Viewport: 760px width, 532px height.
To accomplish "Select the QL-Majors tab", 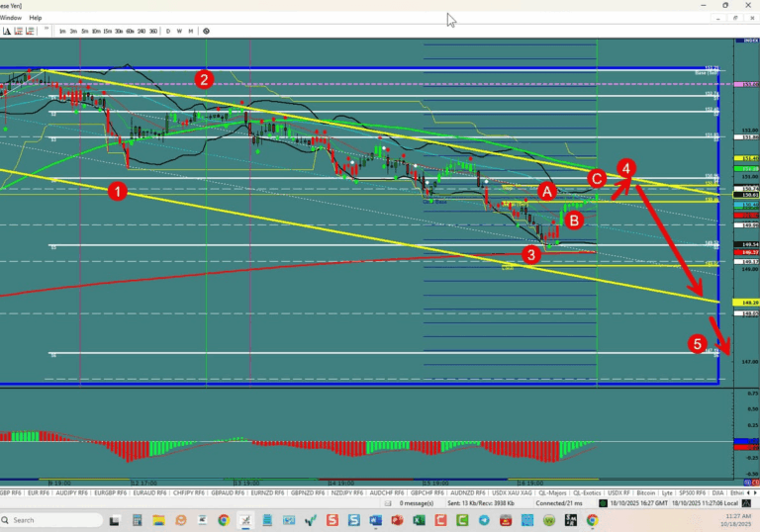I will point(552,492).
